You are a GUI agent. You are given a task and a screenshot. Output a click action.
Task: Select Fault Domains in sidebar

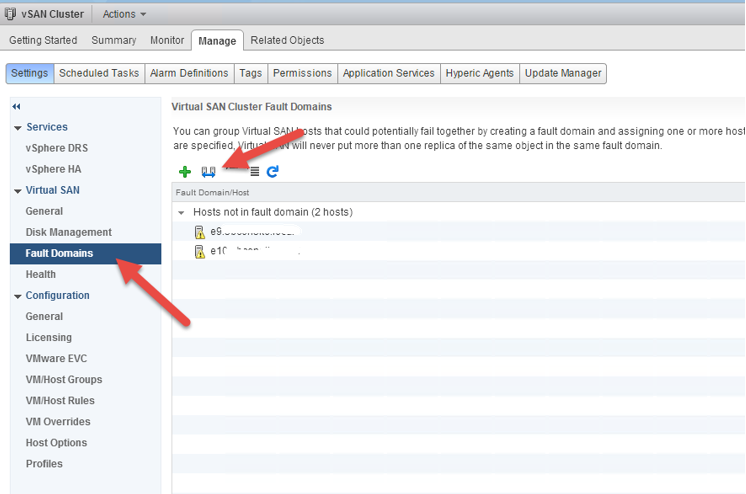86,253
